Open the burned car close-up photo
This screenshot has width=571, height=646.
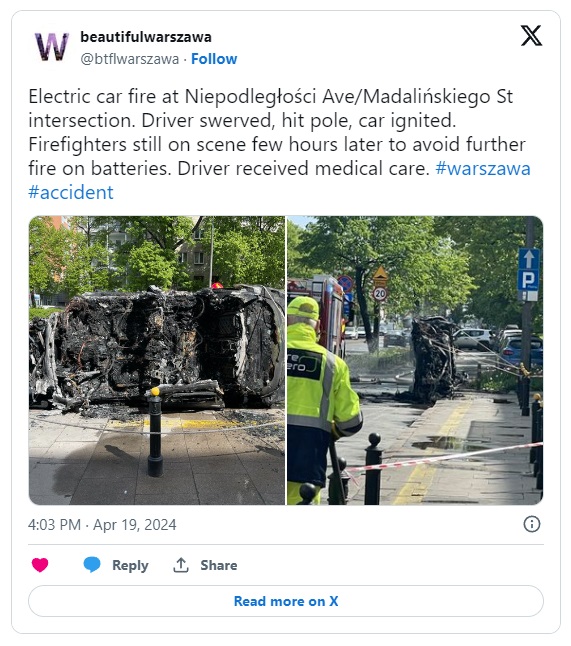[157, 360]
